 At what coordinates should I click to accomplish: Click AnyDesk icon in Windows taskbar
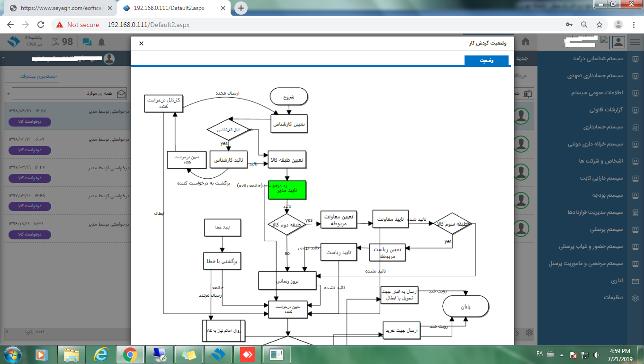(247, 354)
